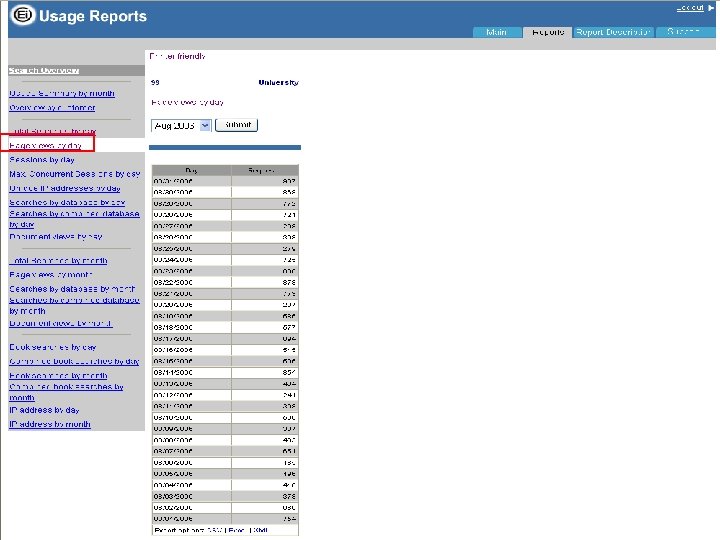Open Searches by combined database by day
The height and width of the screenshot is (540, 720).
[74, 219]
